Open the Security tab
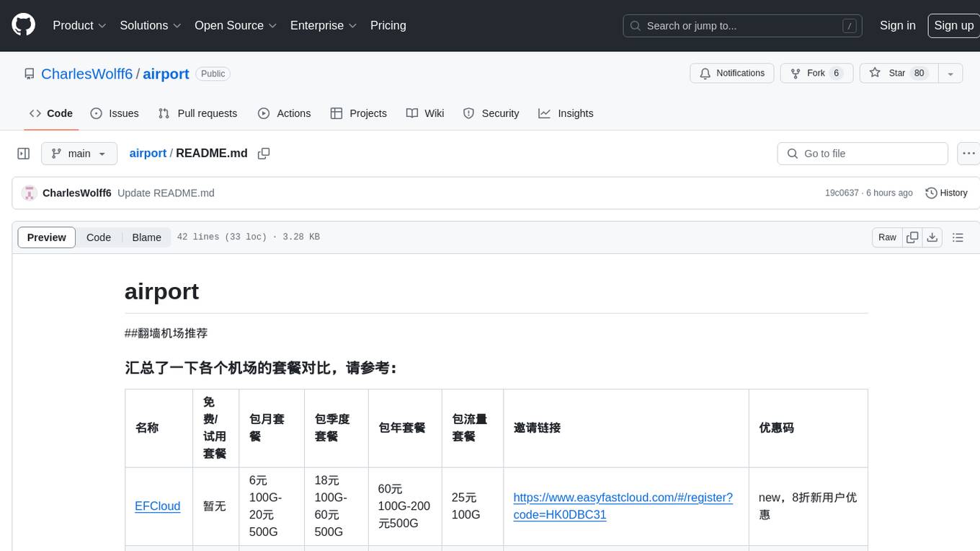 click(491, 113)
